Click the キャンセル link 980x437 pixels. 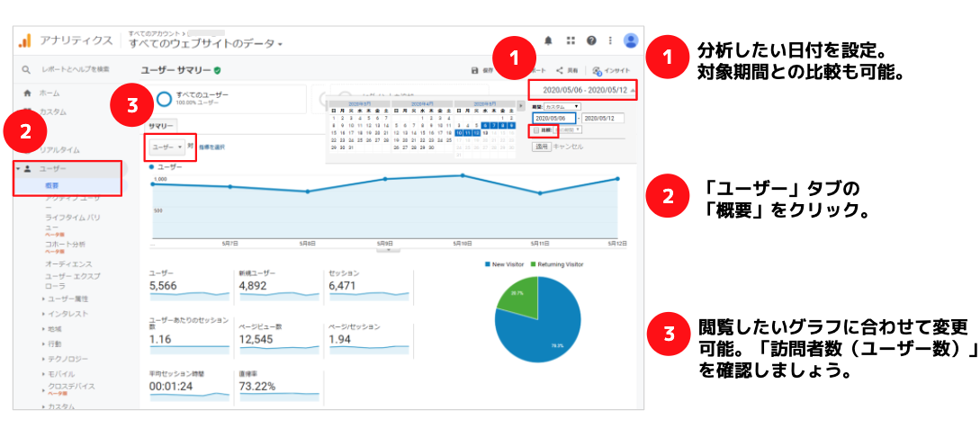tap(568, 147)
